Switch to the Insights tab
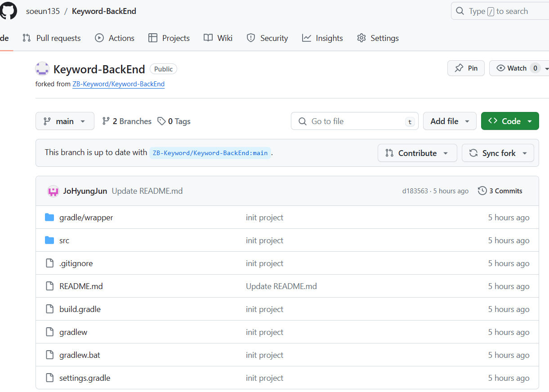The image size is (549, 392). pyautogui.click(x=322, y=38)
